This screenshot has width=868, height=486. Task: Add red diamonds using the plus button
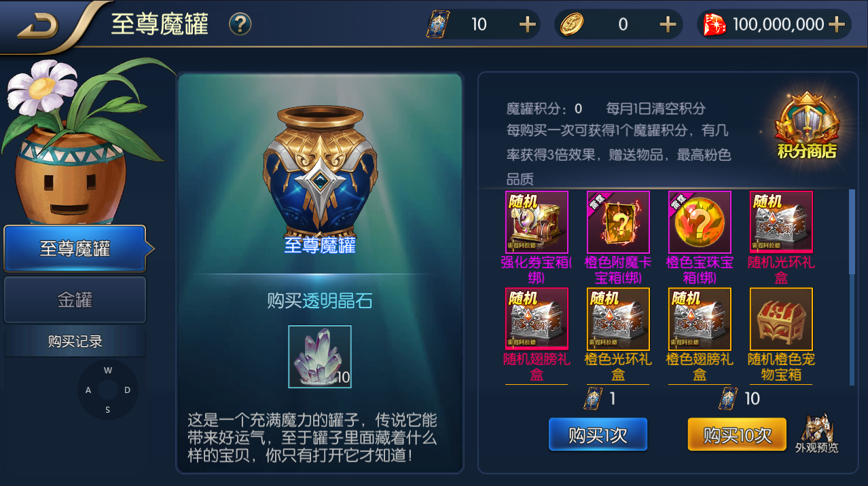837,24
